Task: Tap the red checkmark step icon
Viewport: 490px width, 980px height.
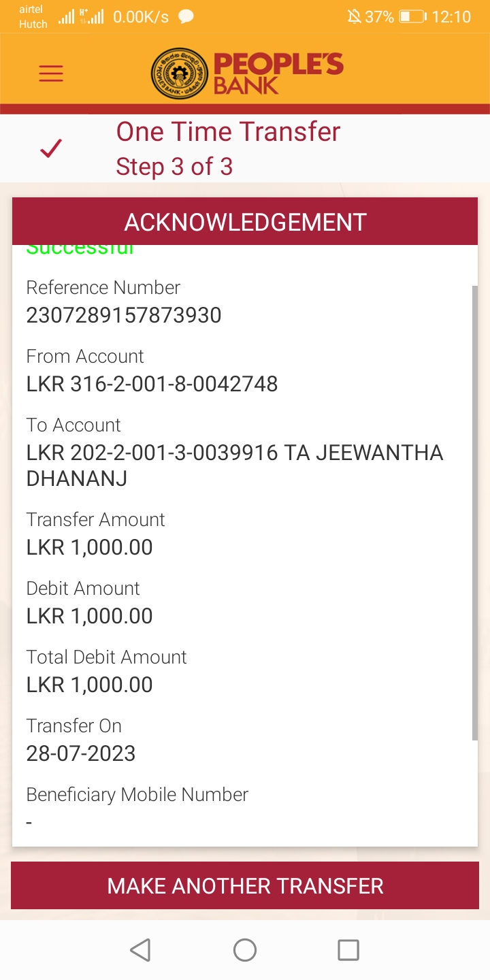Action: (51, 148)
